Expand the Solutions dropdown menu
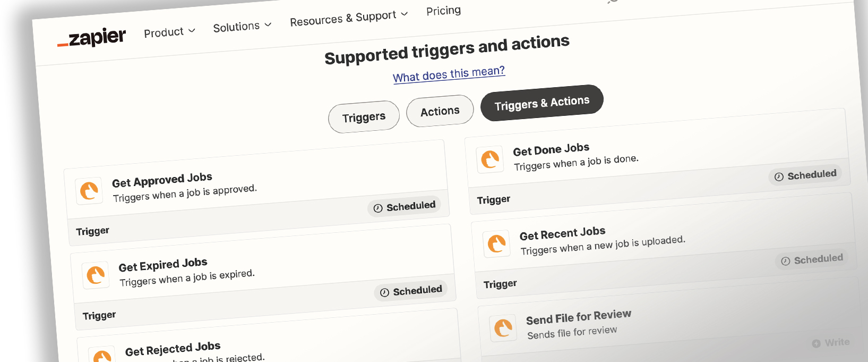This screenshot has height=362, width=868. [x=242, y=26]
